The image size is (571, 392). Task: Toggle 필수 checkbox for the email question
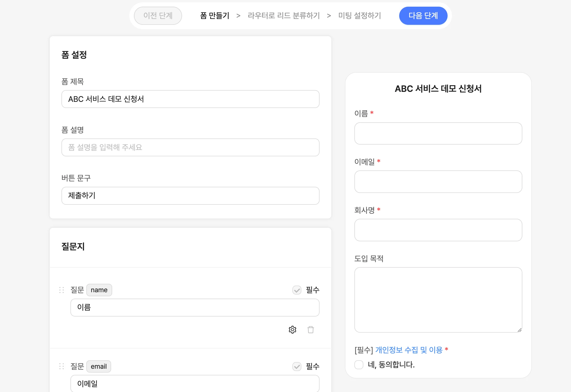pyautogui.click(x=297, y=366)
